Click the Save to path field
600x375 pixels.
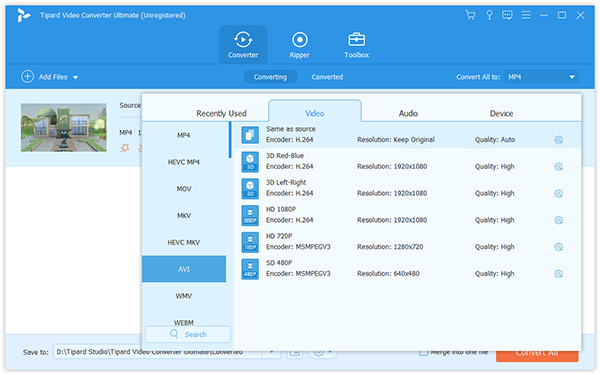coord(157,352)
